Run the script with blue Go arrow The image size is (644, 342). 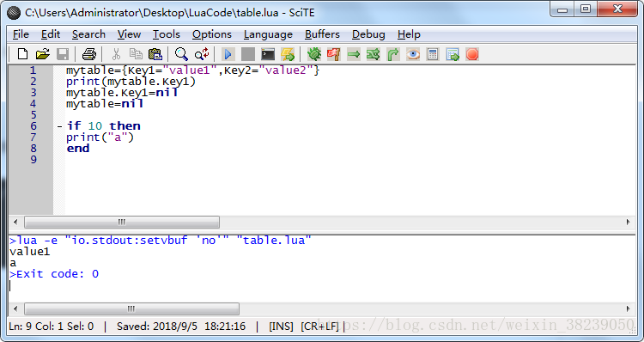coord(228,54)
